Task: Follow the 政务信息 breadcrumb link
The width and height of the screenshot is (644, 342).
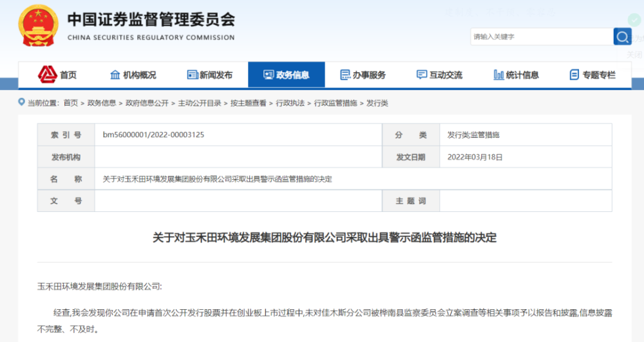Action: coord(102,103)
